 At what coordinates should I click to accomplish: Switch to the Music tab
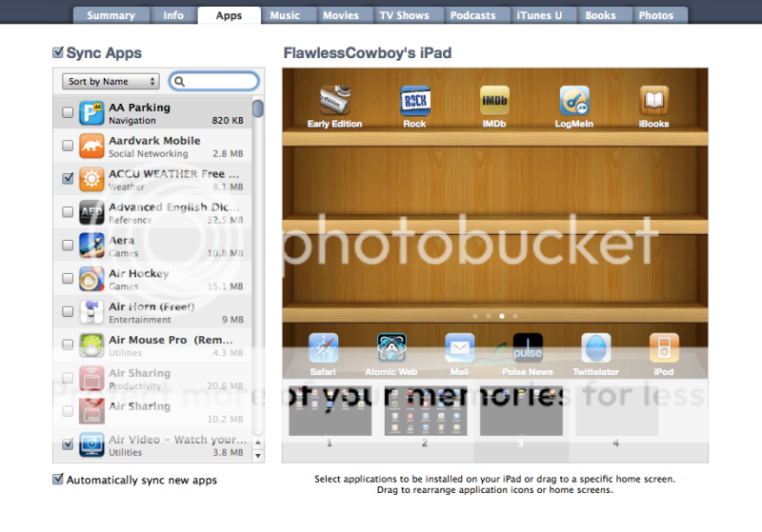click(285, 15)
